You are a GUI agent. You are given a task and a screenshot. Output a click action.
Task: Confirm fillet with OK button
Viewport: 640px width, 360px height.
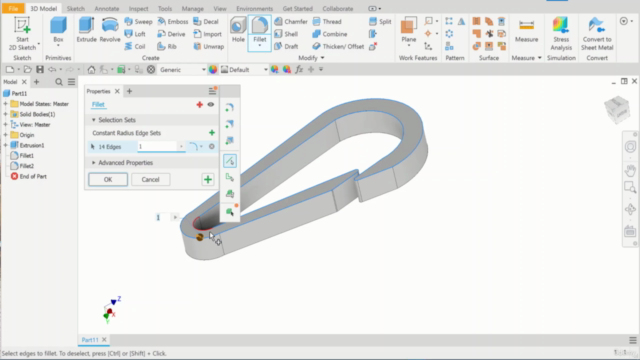(108, 180)
